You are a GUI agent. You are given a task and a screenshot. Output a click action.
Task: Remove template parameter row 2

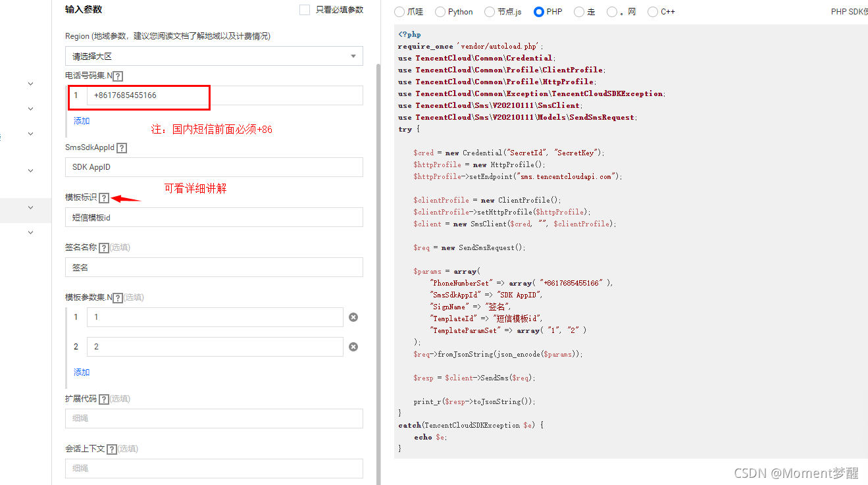[353, 347]
